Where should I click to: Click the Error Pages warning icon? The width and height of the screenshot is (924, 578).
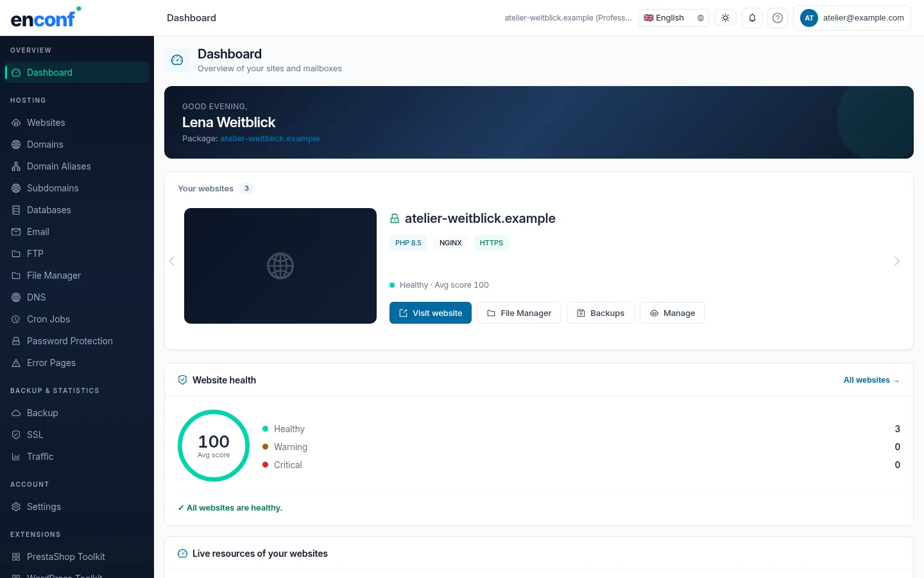click(16, 363)
